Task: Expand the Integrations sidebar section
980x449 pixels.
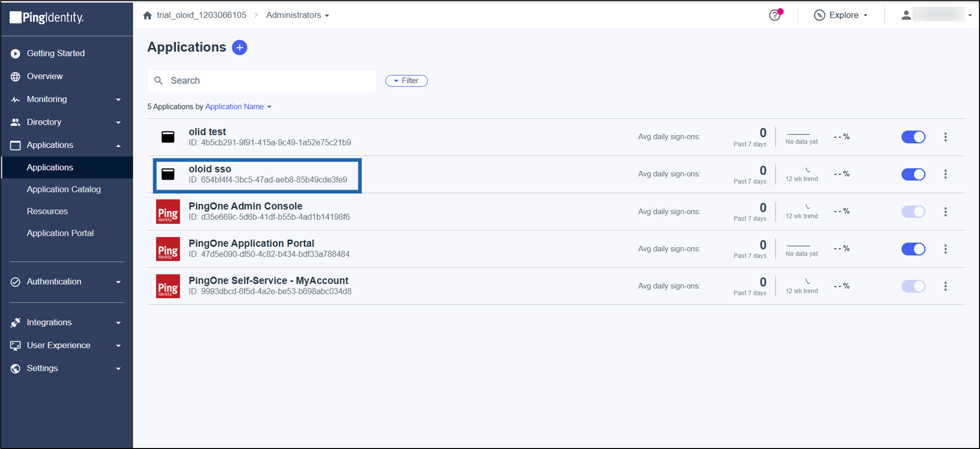Action: [x=67, y=322]
